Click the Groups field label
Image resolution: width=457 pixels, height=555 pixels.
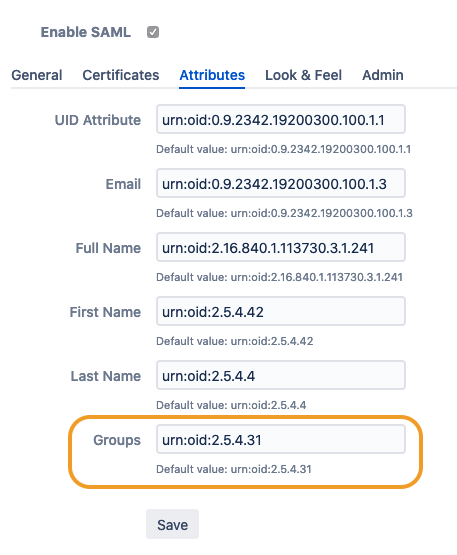117,440
